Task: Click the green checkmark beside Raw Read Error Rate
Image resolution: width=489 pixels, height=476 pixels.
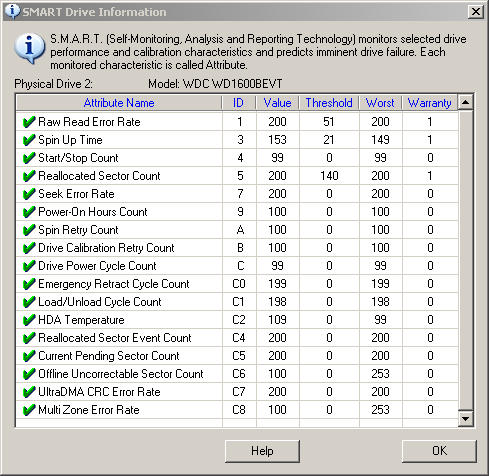Action: [x=29, y=122]
